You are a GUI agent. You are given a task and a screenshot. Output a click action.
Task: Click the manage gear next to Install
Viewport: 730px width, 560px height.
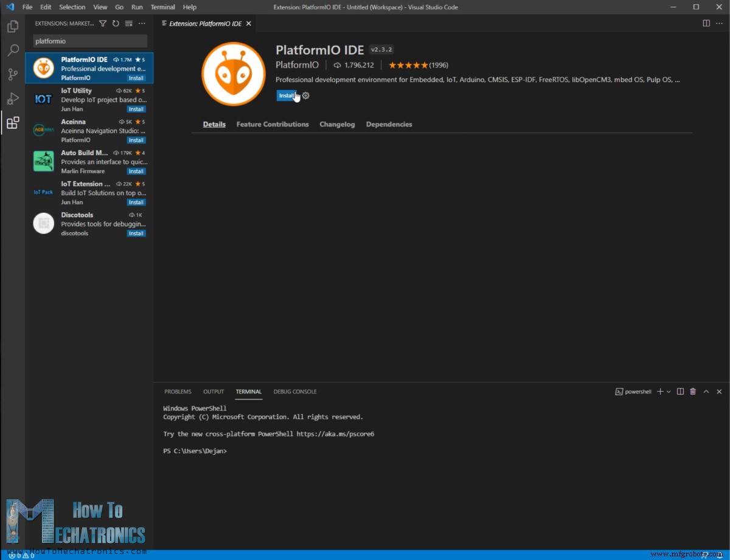pos(306,95)
